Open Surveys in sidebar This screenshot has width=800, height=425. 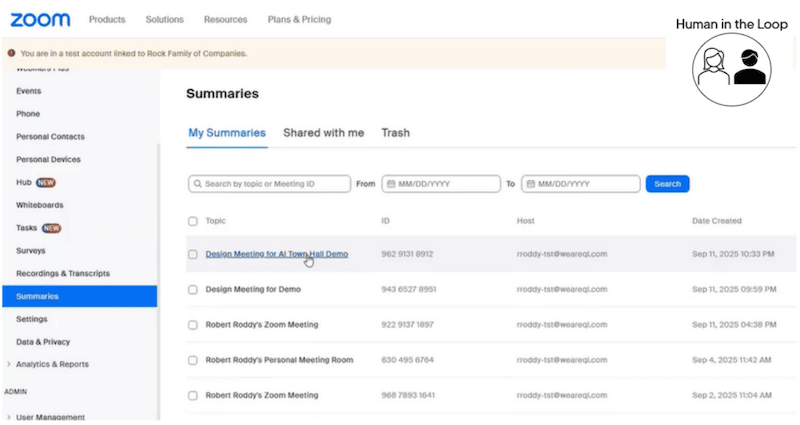pos(31,251)
